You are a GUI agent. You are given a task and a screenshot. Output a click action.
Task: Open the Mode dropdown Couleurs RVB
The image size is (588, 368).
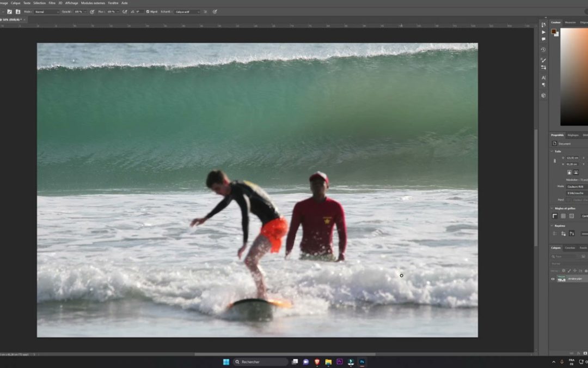577,186
